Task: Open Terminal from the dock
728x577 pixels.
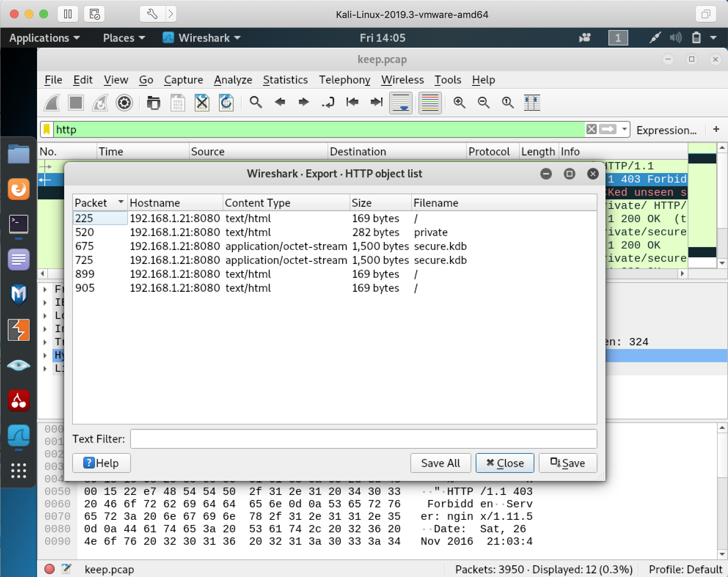Action: coord(19,224)
